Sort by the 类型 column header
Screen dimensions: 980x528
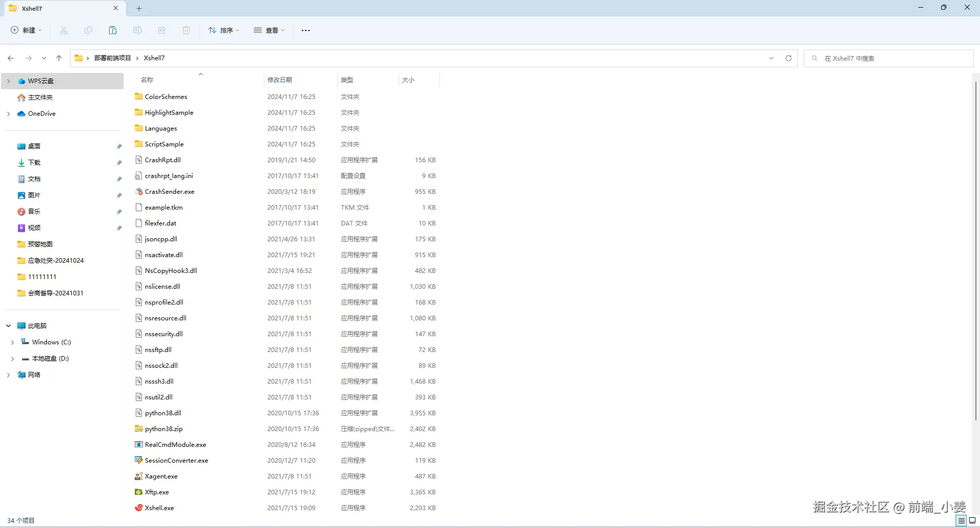[347, 80]
